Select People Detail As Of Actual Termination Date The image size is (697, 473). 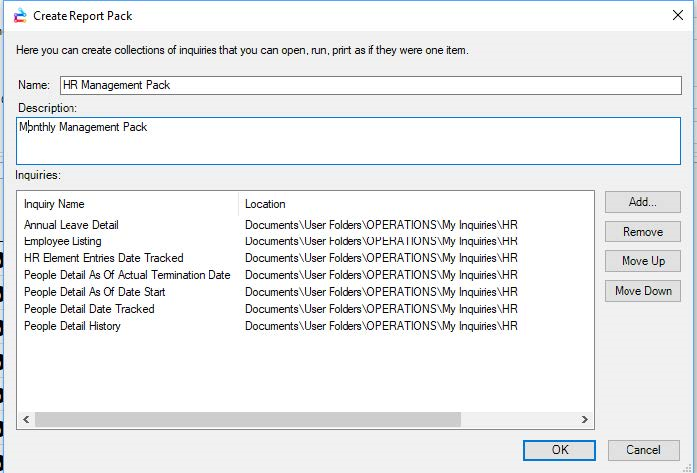pos(127,275)
